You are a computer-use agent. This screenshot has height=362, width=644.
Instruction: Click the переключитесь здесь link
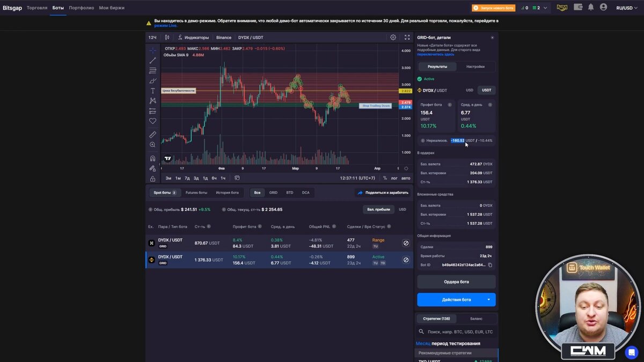pos(436,54)
